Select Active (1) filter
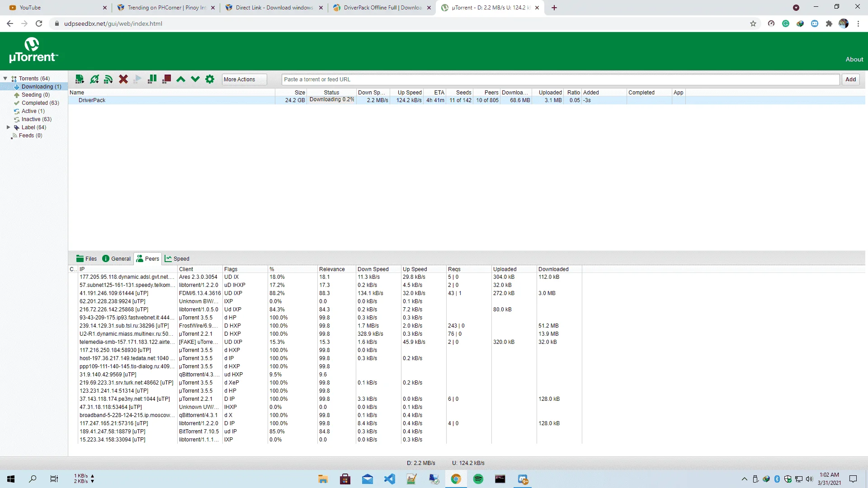 point(29,111)
